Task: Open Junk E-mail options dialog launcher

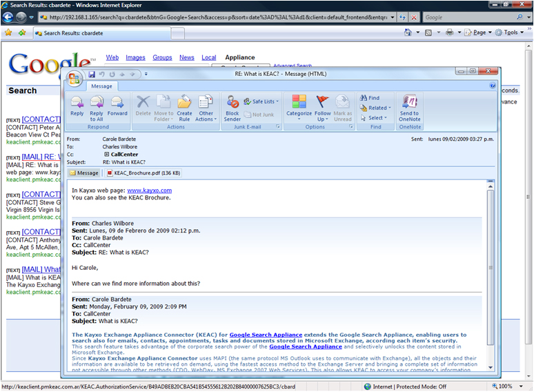Action: tap(278, 126)
